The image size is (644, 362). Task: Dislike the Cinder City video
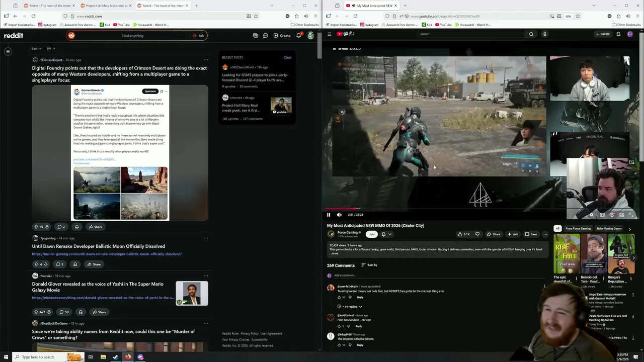click(x=477, y=234)
